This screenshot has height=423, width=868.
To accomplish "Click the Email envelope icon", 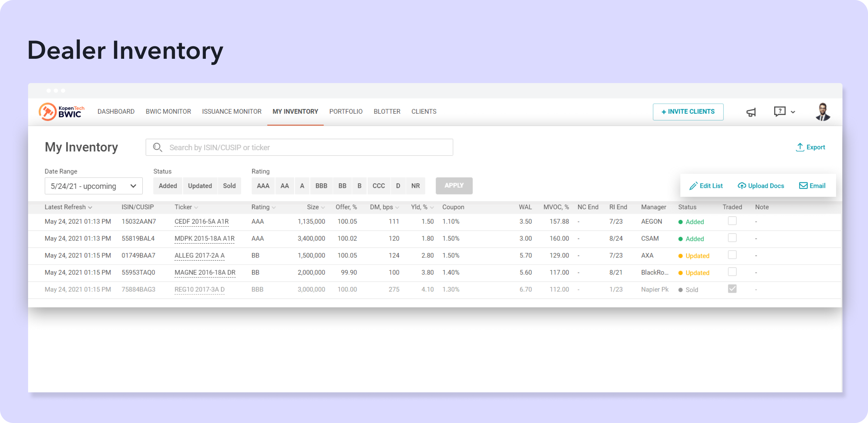I will (803, 186).
